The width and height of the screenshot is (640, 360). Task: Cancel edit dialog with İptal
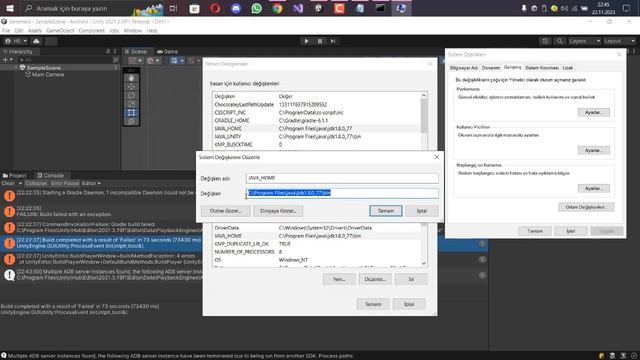[422, 211]
